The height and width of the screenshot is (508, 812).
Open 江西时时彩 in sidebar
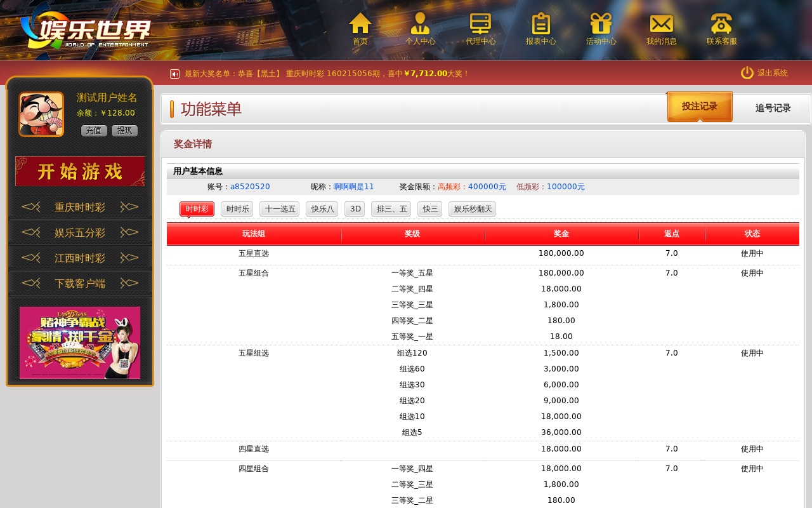(80, 258)
